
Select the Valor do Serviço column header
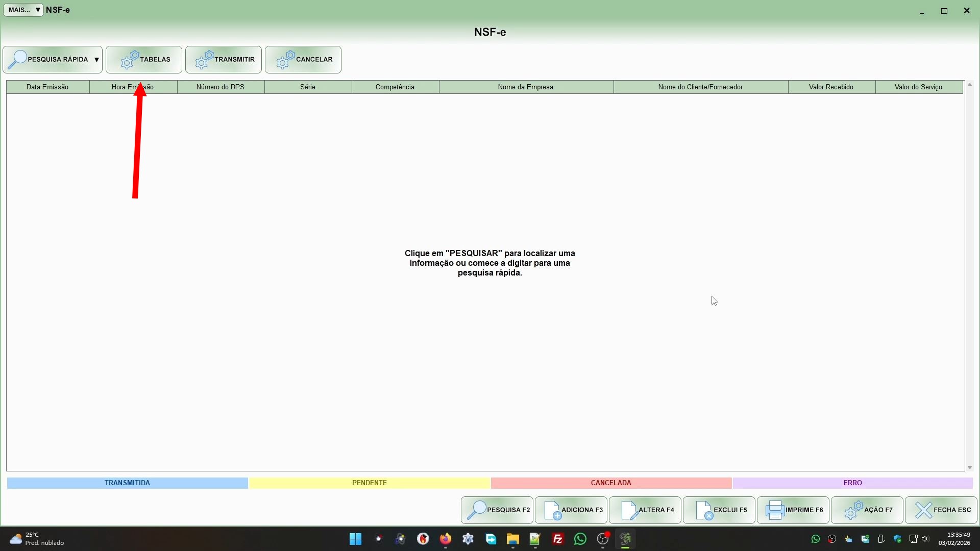[918, 87]
